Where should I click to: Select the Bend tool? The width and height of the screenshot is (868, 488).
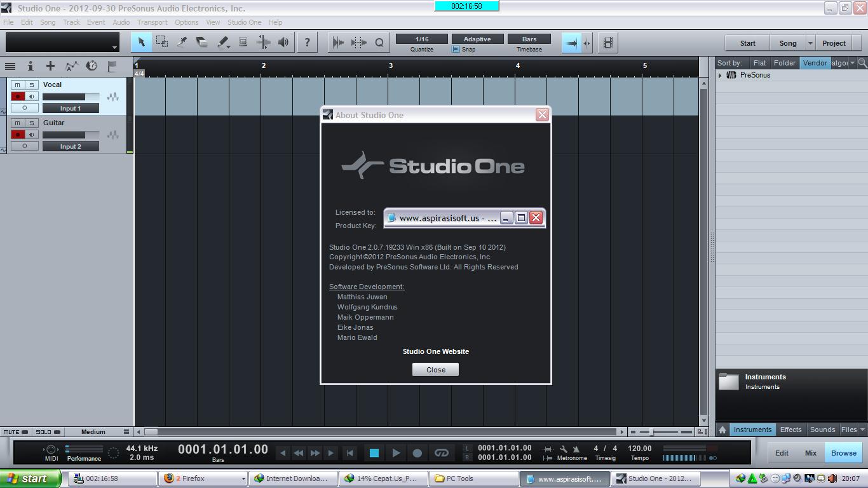[263, 43]
